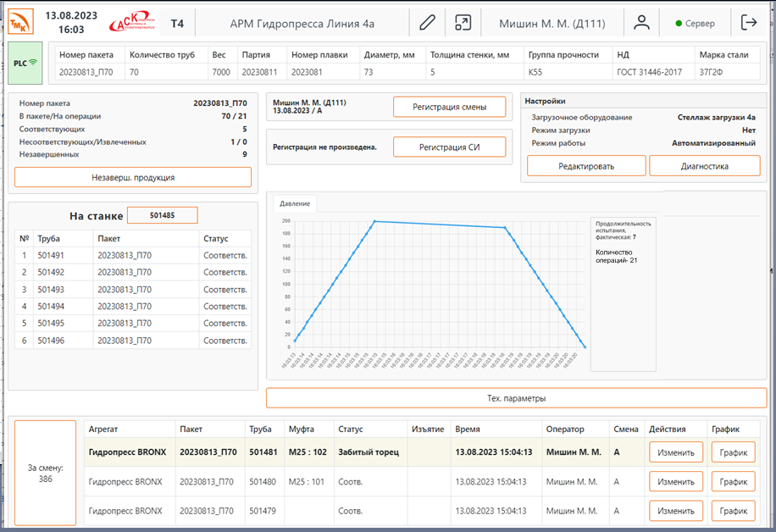The image size is (776, 532).
Task: Open the Диагностика button
Action: (x=704, y=166)
